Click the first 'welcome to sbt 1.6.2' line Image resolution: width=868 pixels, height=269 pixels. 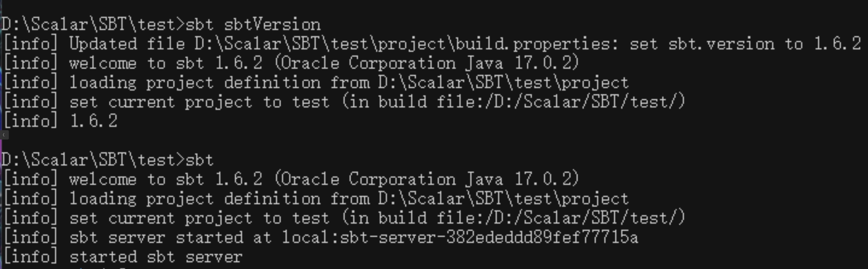point(165,63)
